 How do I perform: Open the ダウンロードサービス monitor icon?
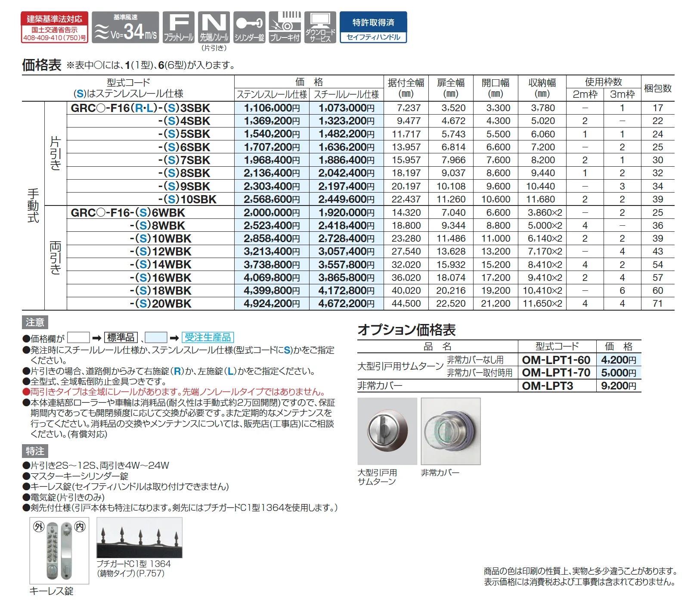pos(320,27)
